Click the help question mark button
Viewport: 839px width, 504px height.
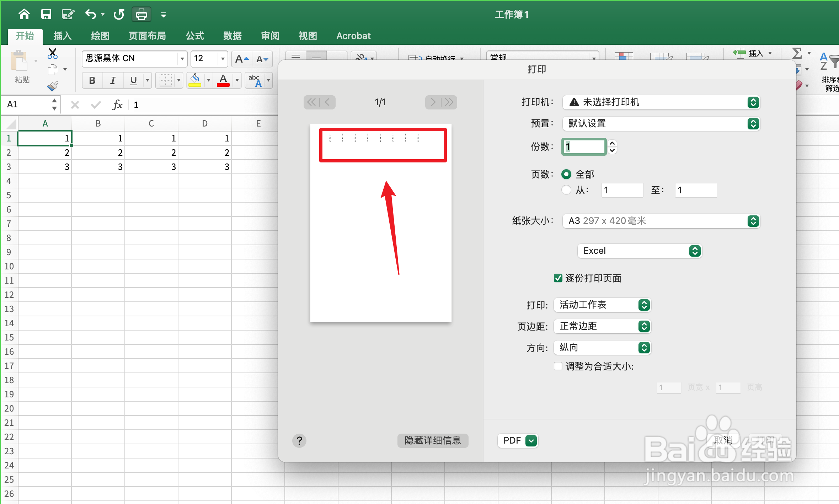pyautogui.click(x=299, y=441)
